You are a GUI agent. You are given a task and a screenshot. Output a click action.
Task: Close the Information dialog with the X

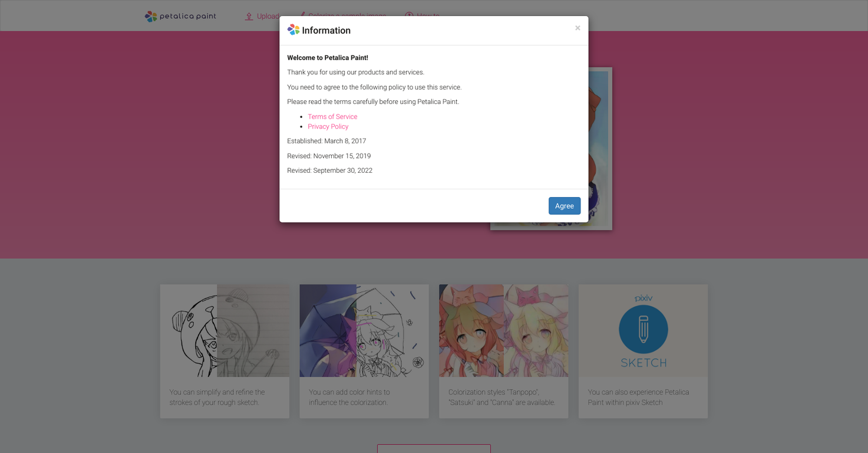tap(577, 28)
